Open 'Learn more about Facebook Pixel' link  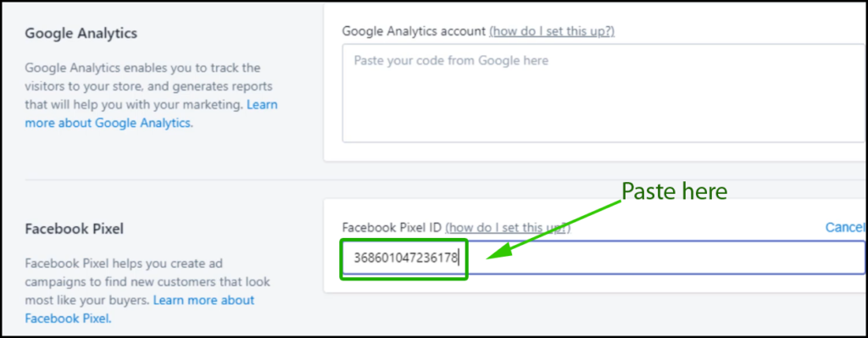point(140,309)
